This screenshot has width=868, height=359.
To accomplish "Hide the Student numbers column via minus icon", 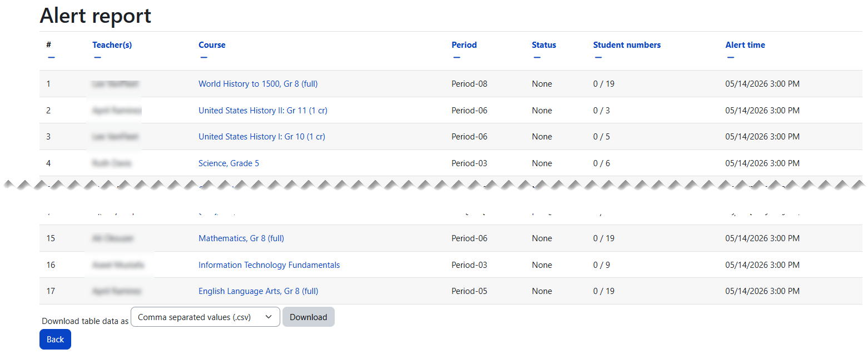I will [598, 57].
